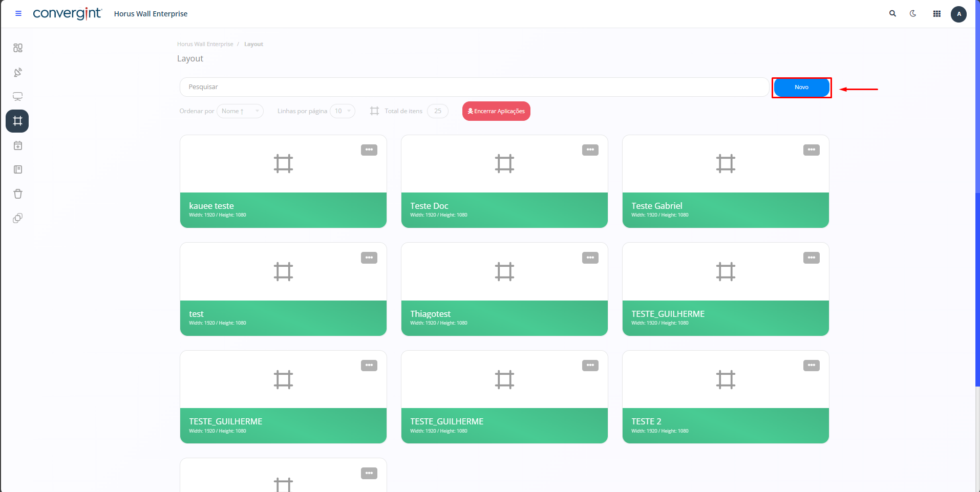The width and height of the screenshot is (980, 492).
Task: Open the monitor display sidebar icon
Action: 18,97
